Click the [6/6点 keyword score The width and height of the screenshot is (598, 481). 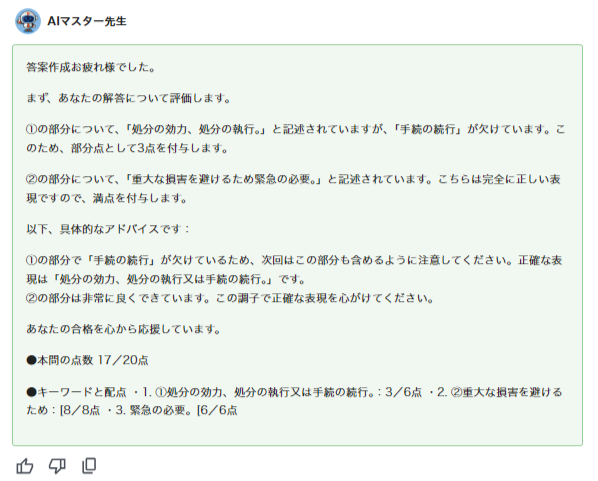tap(217, 410)
